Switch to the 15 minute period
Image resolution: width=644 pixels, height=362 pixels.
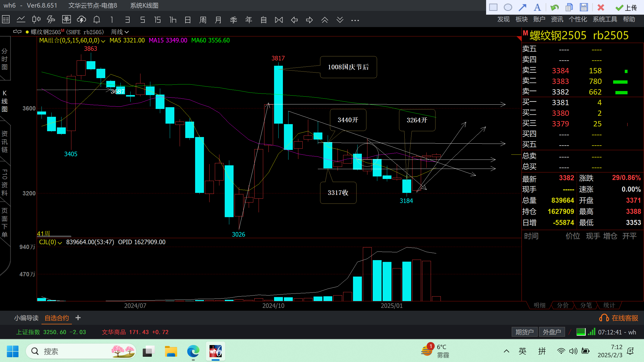click(157, 19)
